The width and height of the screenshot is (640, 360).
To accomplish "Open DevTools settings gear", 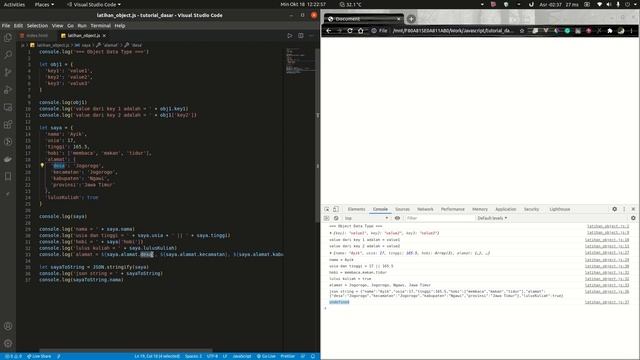I will point(615,209).
